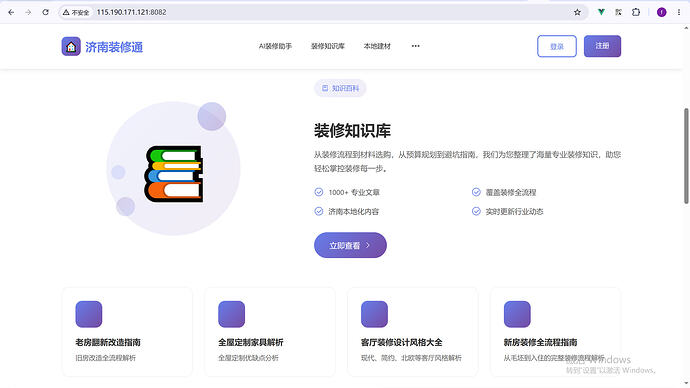
Task: Click the 注册 register button
Action: coord(602,46)
